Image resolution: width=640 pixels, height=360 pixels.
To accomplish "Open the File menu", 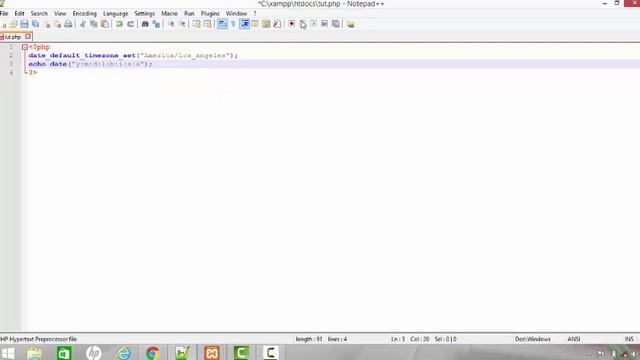I will 4,13.
